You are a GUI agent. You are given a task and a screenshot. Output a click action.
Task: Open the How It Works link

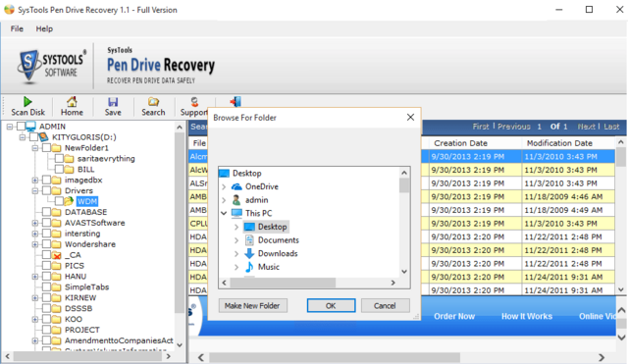pyautogui.click(x=527, y=316)
